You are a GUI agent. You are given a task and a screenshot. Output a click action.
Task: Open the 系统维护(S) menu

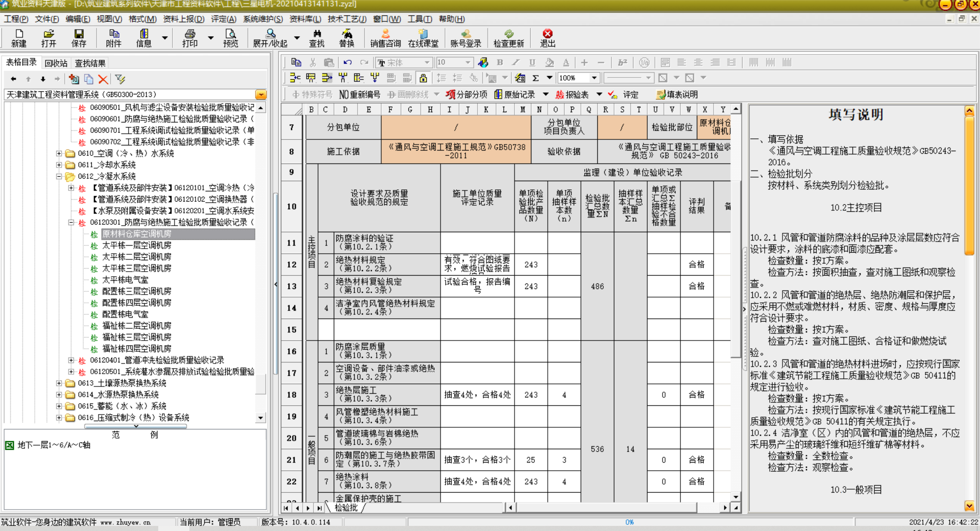263,19
